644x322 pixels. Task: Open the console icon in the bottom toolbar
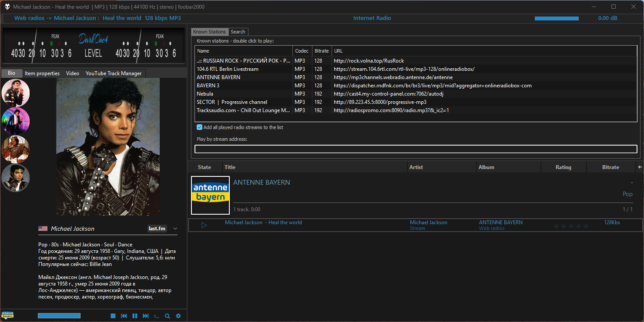(x=157, y=316)
